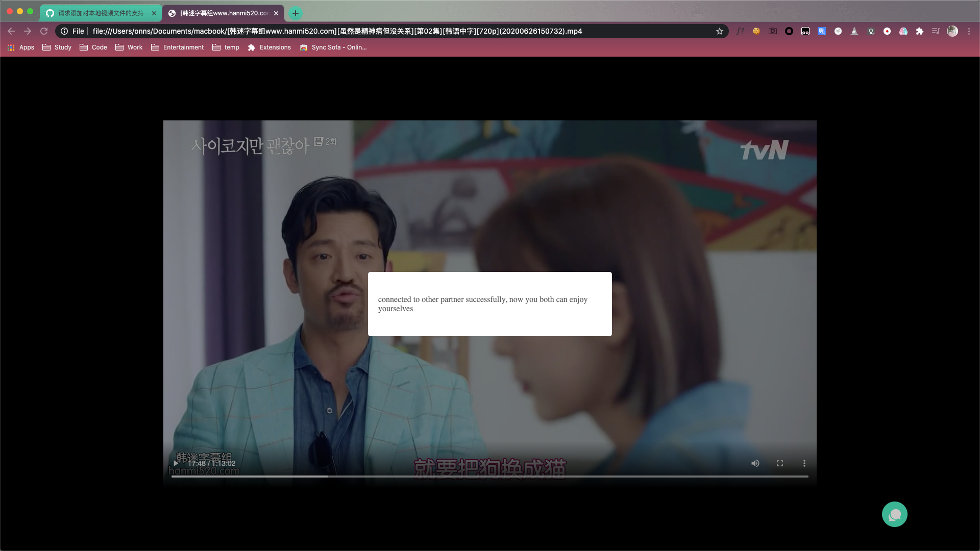This screenshot has height=551, width=980.
Task: Open Chrome's three-dot menu
Action: 969,31
